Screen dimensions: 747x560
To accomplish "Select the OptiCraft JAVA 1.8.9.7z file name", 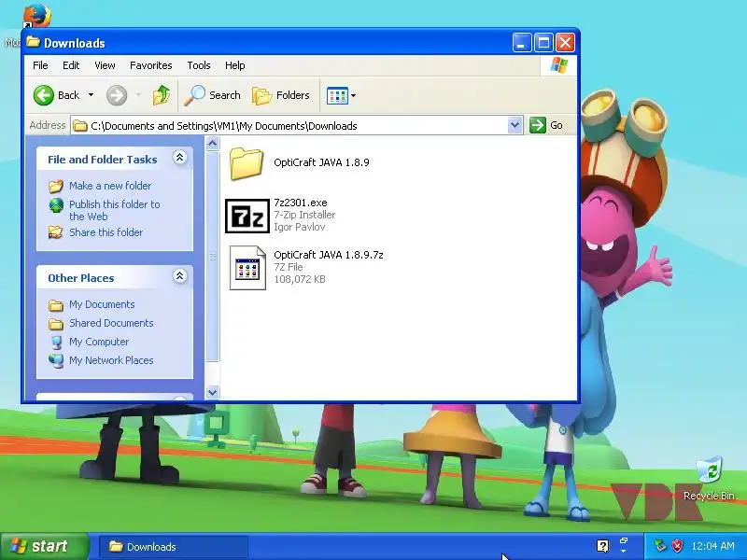I will pyautogui.click(x=329, y=255).
